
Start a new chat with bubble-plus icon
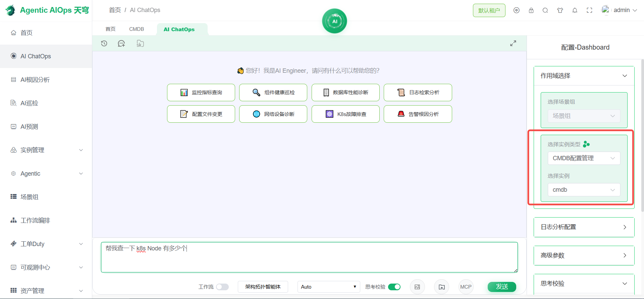121,44
